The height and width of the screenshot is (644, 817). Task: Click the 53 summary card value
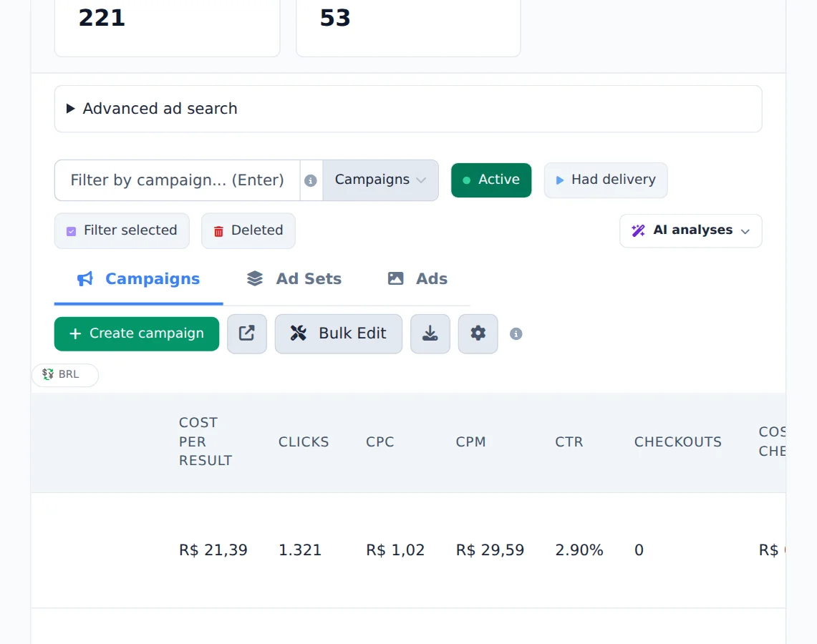pos(335,18)
